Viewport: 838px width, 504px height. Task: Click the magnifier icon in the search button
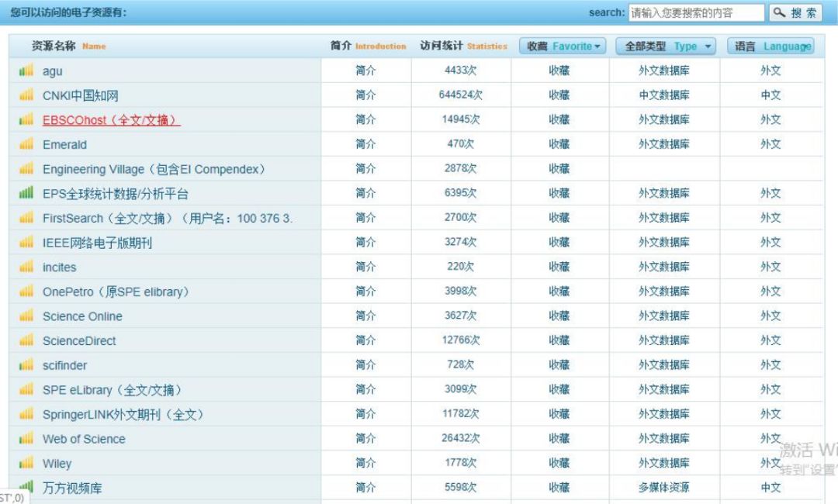(x=780, y=12)
